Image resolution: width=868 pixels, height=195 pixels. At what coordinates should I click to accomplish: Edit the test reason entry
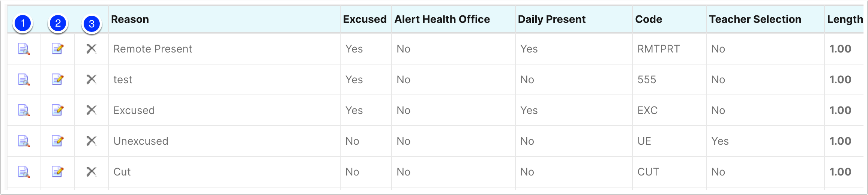click(x=58, y=79)
